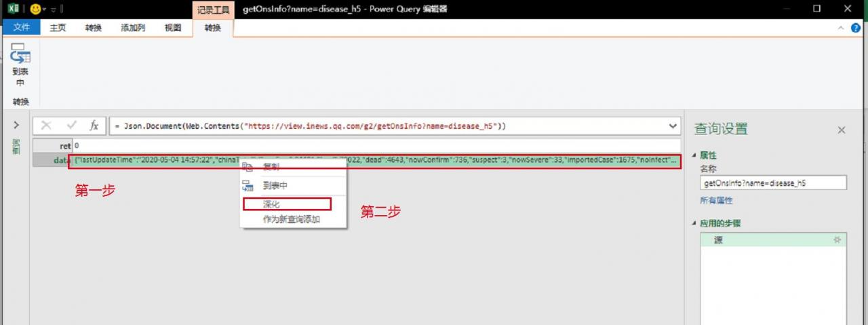Screen dimensions: 868x325
Task: Switch to the 转换 tab next to 主页
Action: [x=94, y=28]
